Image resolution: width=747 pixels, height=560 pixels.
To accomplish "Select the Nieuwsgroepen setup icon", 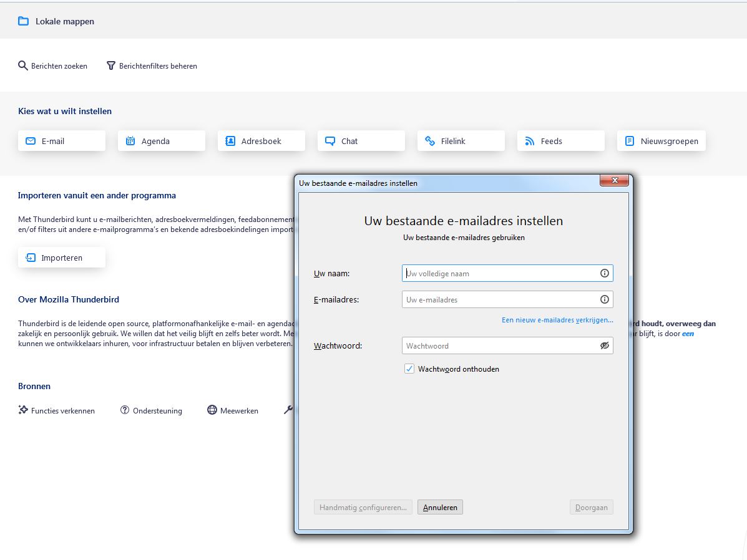I will pyautogui.click(x=630, y=141).
